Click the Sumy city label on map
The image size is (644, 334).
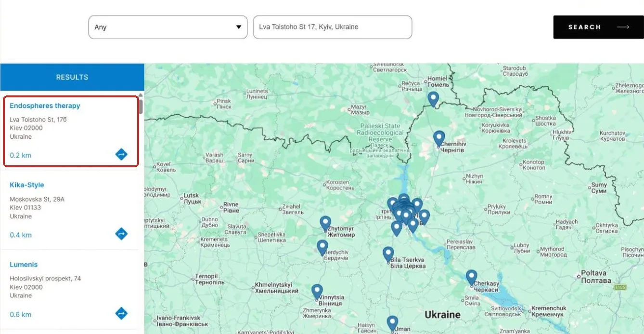click(x=599, y=188)
